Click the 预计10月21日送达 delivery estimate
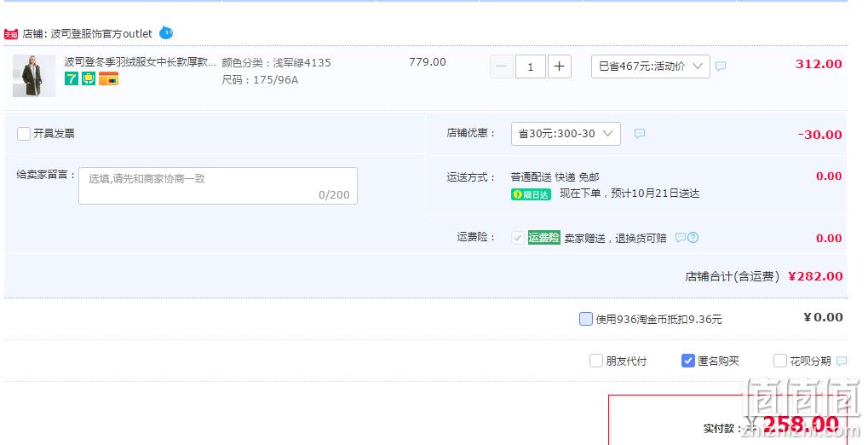This screenshot has height=445, width=868. [655, 194]
